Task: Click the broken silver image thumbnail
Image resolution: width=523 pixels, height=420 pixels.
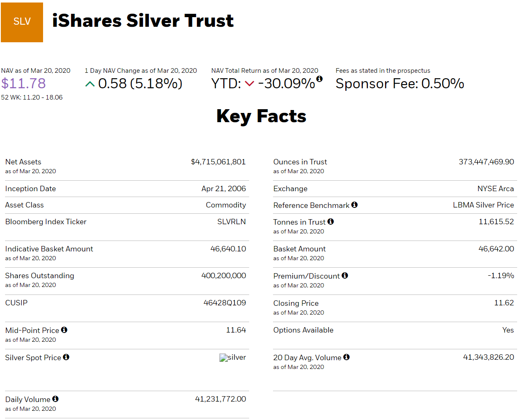Action: point(224,358)
